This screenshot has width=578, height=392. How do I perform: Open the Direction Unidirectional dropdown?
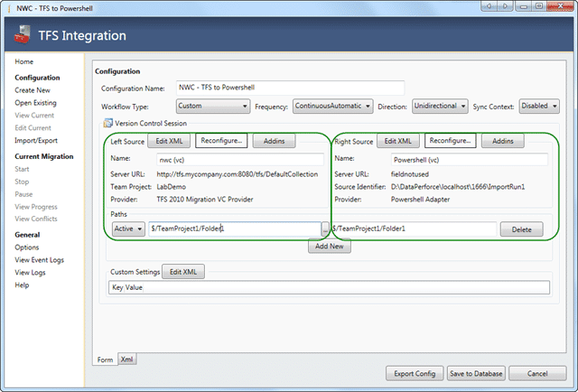coord(440,106)
